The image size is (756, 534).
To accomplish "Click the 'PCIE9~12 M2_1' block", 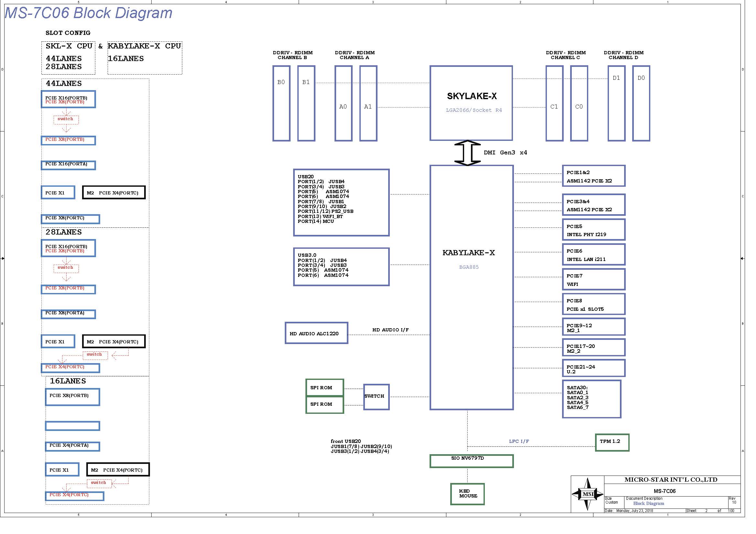I will point(594,327).
